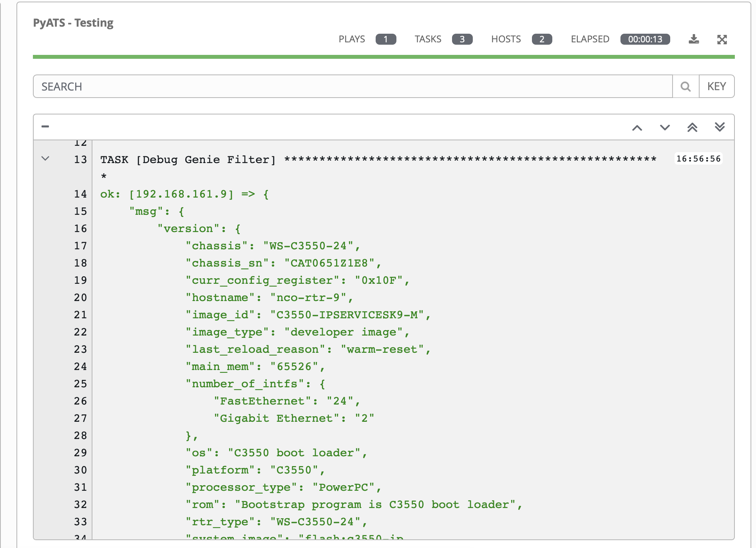Click the hostname nco-rtr-9 line

coord(269,298)
